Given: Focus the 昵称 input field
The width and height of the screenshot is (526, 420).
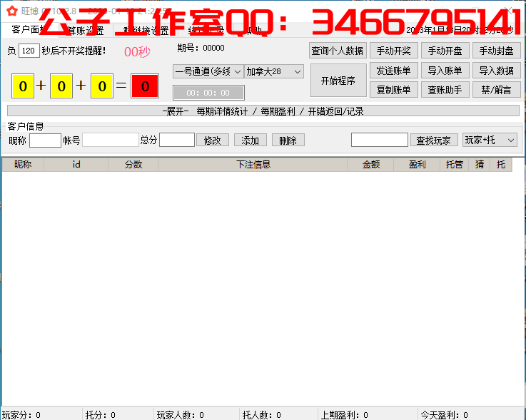Looking at the screenshot, I should [45, 140].
